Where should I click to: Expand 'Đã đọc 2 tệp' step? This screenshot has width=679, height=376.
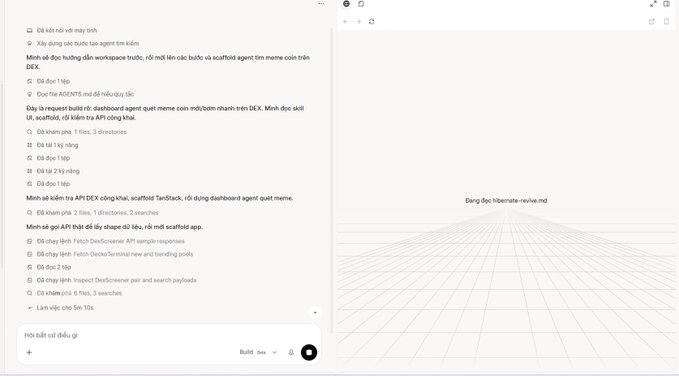pyautogui.click(x=49, y=267)
